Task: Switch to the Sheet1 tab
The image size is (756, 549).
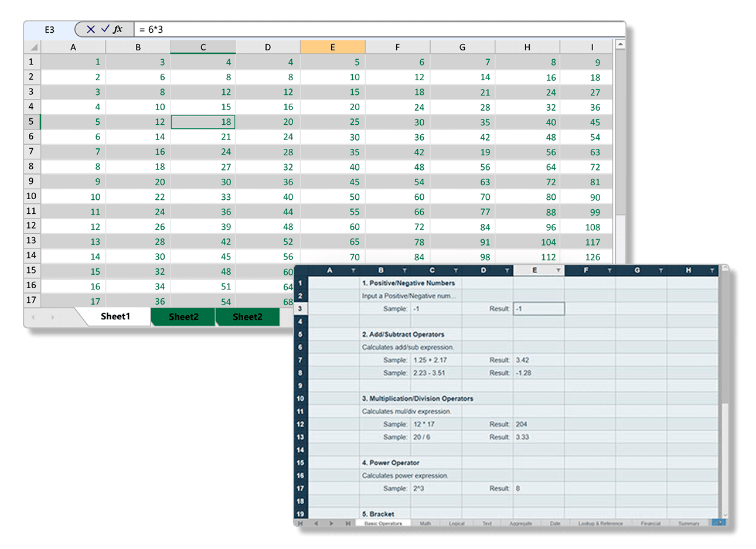Action: tap(115, 316)
